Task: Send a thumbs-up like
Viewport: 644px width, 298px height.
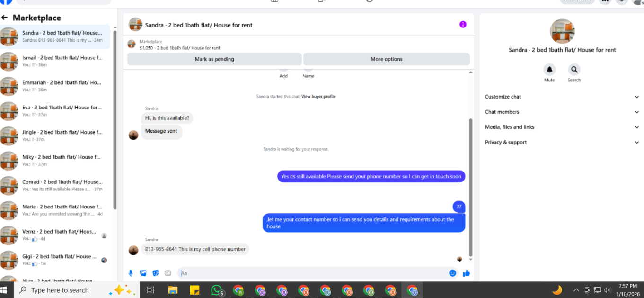Action: point(467,273)
